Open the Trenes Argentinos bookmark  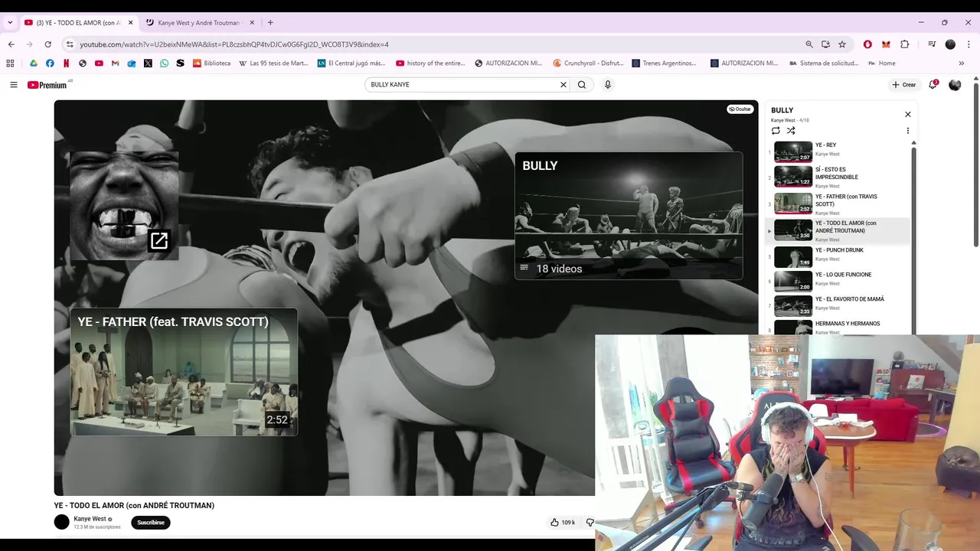point(665,64)
